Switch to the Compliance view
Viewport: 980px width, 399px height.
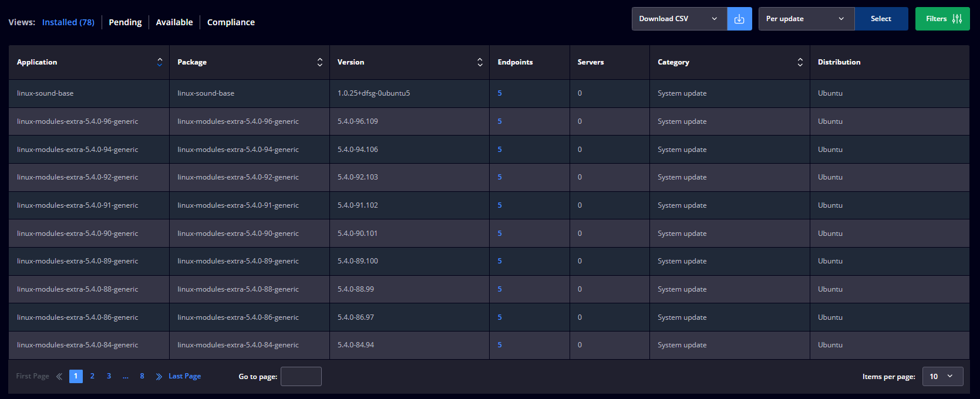pos(231,22)
